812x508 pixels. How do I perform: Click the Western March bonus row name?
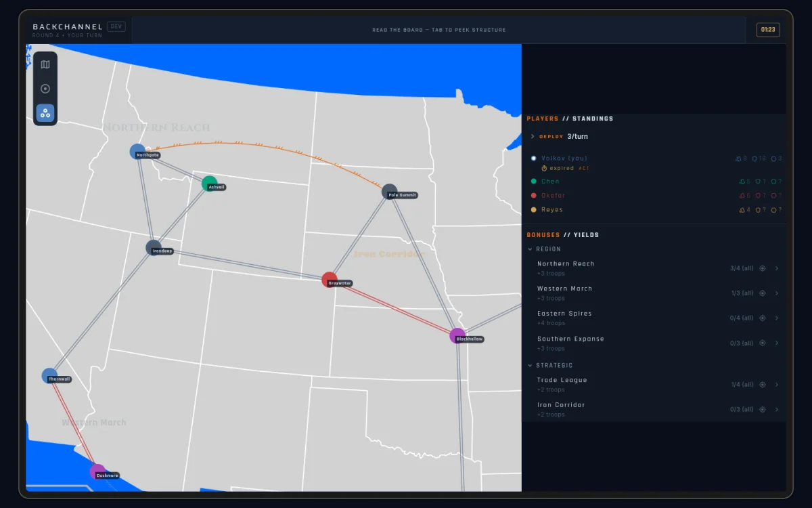click(x=564, y=289)
